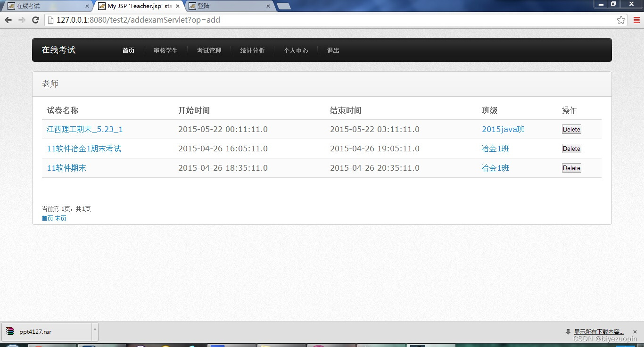Open Chrome menu hamburger icon
The width and height of the screenshot is (644, 347).
(636, 20)
